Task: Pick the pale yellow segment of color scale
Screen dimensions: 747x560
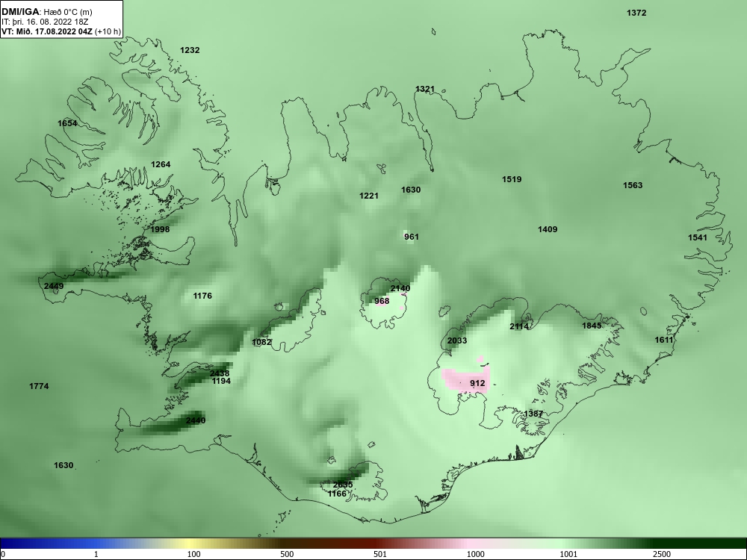Action: click(x=190, y=544)
